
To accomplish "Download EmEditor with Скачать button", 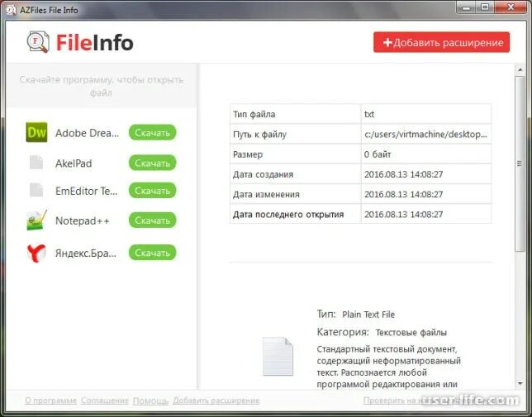I will [x=152, y=191].
